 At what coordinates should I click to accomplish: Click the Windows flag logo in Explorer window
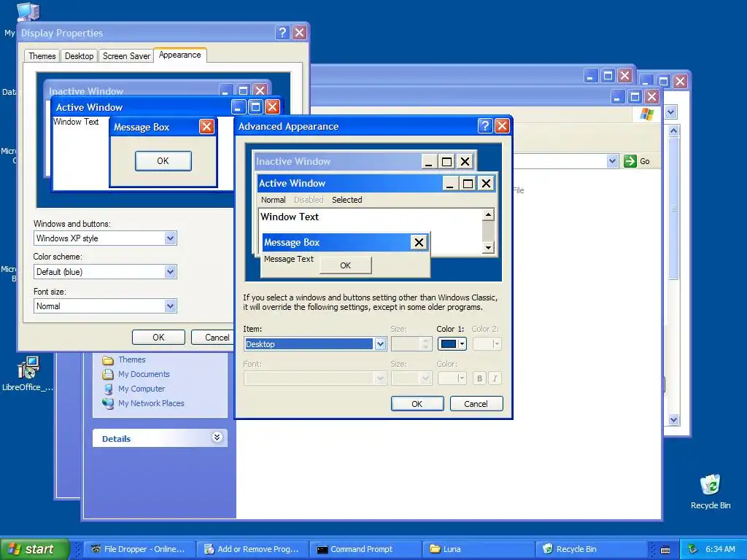coord(647,114)
